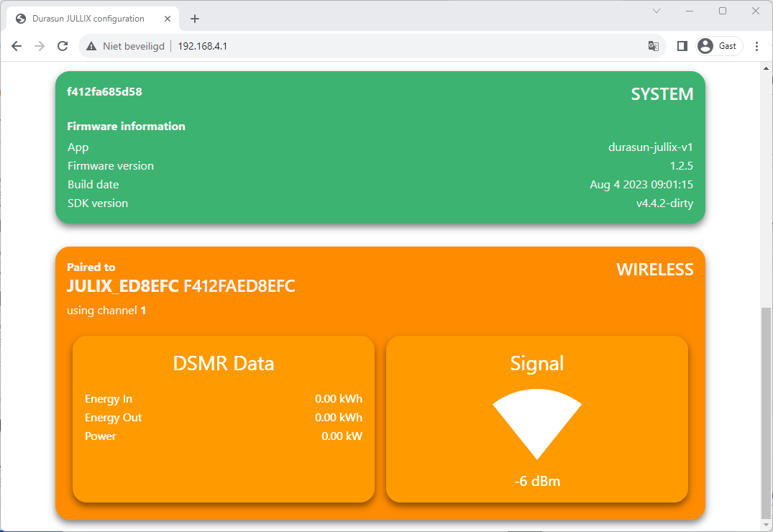Click the SDK version label
Image resolution: width=773 pixels, height=532 pixels.
tap(98, 203)
